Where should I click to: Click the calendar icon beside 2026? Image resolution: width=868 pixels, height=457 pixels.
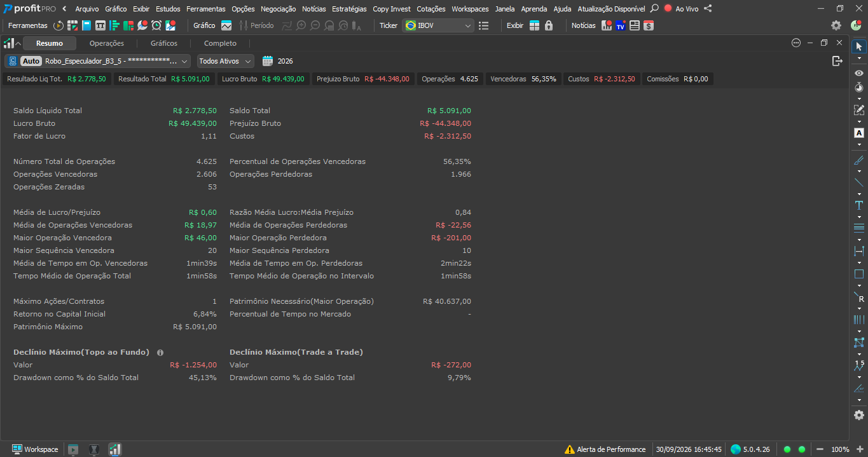tap(268, 61)
